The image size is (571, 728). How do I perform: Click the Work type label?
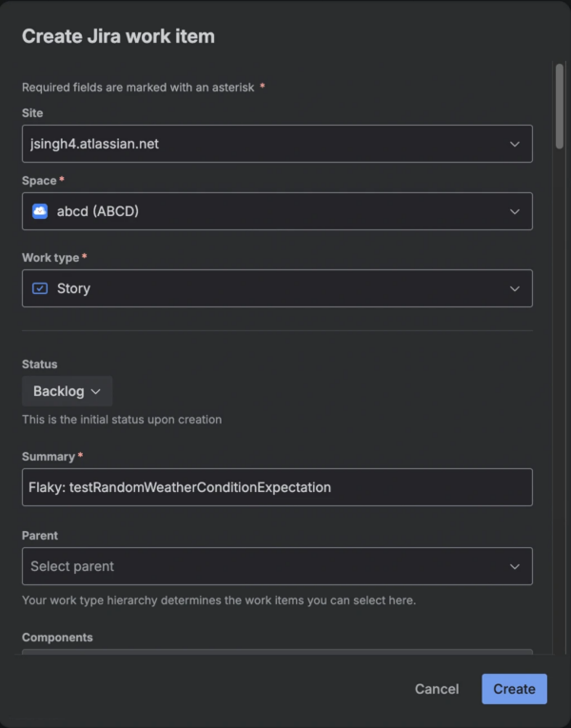(50, 258)
